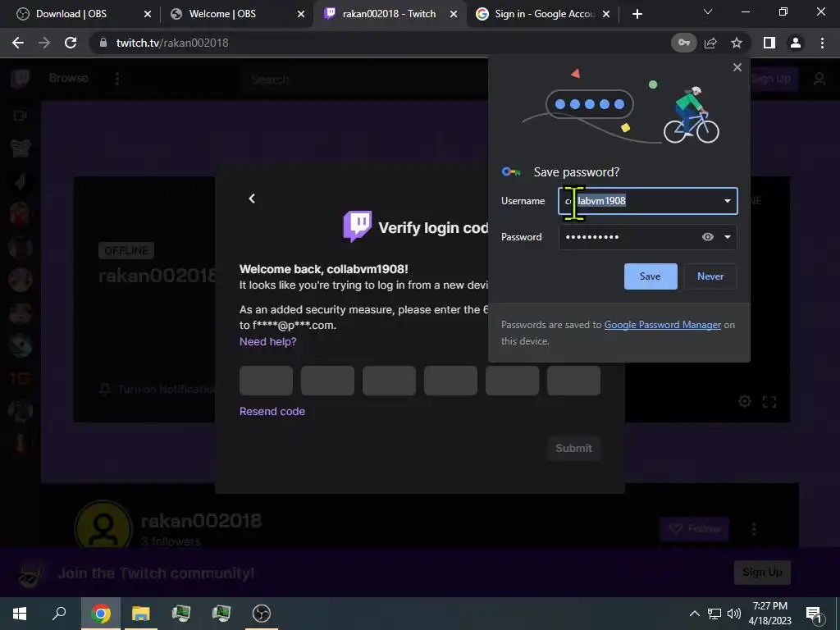The image size is (840, 630).
Task: Click the browser forward arrow
Action: point(44,43)
